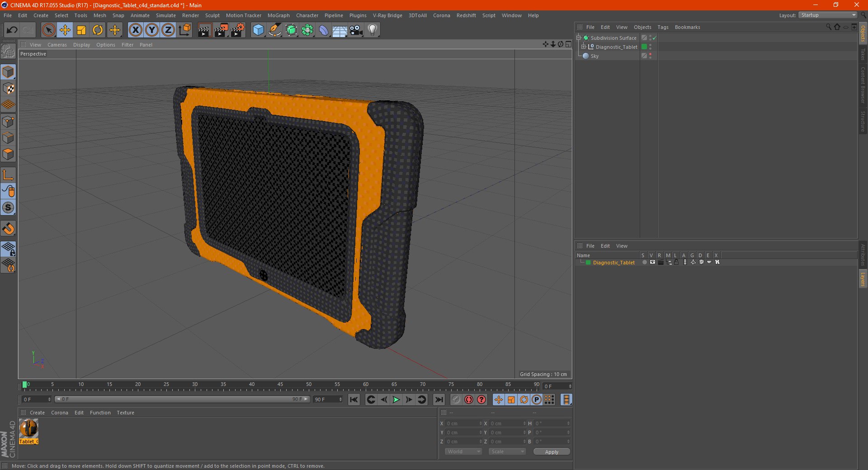Open the Mesh menu

99,15
